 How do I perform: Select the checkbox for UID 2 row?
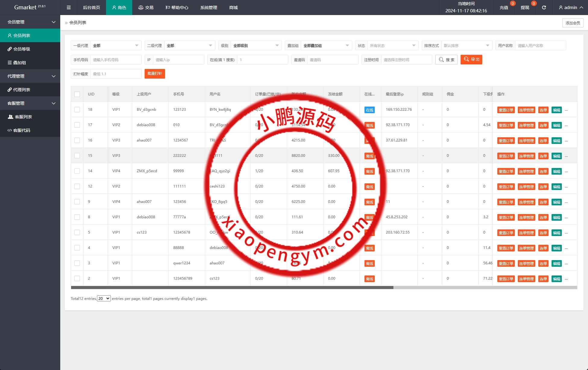click(77, 278)
